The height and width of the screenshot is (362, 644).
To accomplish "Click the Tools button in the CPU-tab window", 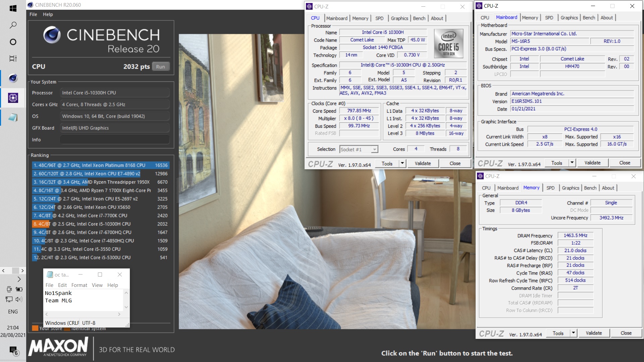I will 387,164.
